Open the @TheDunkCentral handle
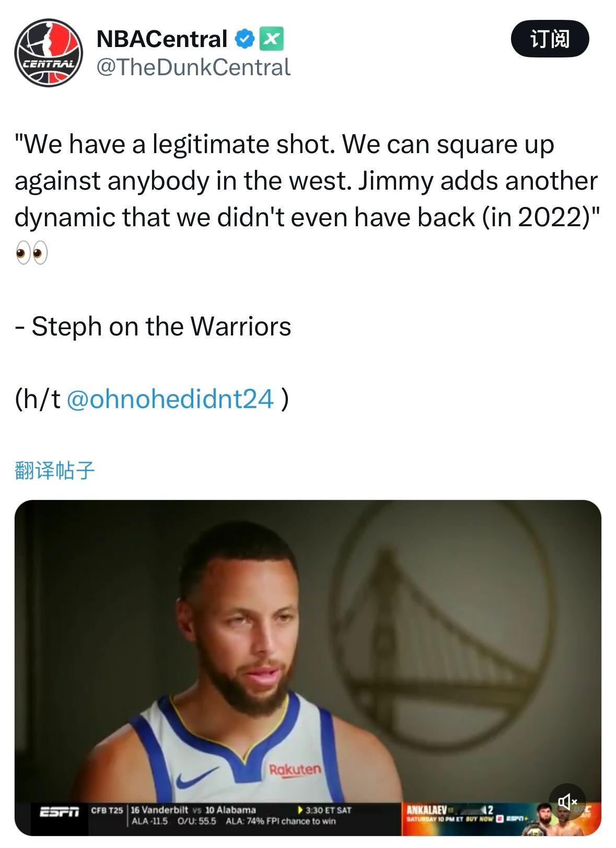Image resolution: width=616 pixels, height=848 pixels. (193, 67)
